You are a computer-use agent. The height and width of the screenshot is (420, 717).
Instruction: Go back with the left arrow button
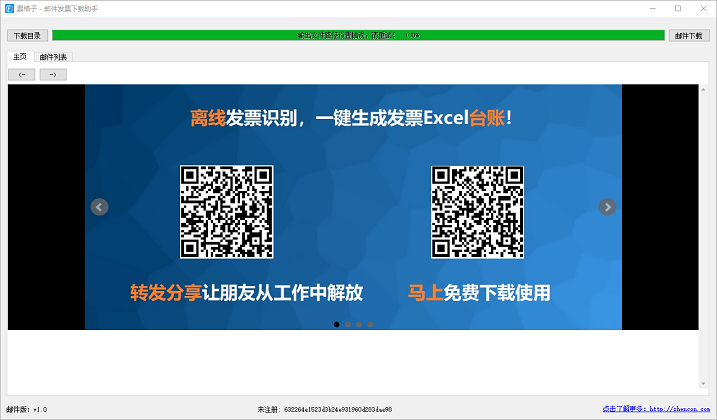pyautogui.click(x=21, y=75)
